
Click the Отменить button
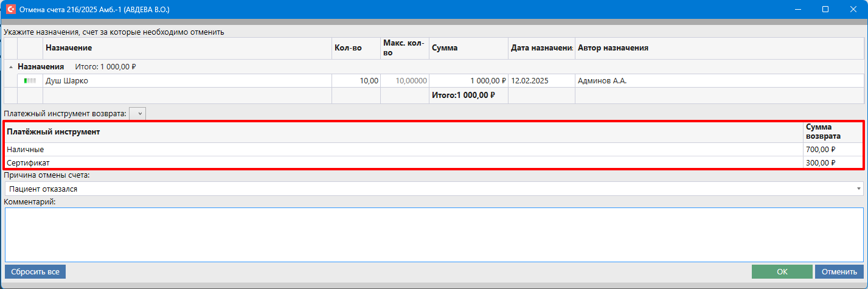coord(839,272)
